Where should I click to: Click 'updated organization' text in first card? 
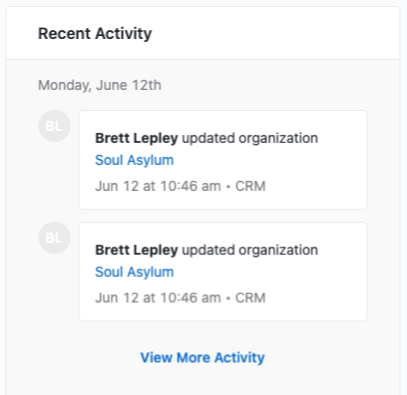click(250, 138)
